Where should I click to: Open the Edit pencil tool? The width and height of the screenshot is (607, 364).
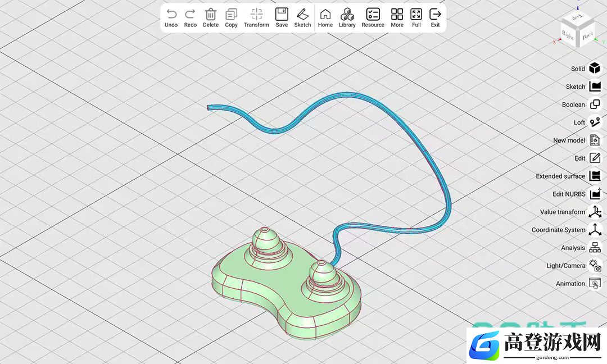[x=595, y=158]
